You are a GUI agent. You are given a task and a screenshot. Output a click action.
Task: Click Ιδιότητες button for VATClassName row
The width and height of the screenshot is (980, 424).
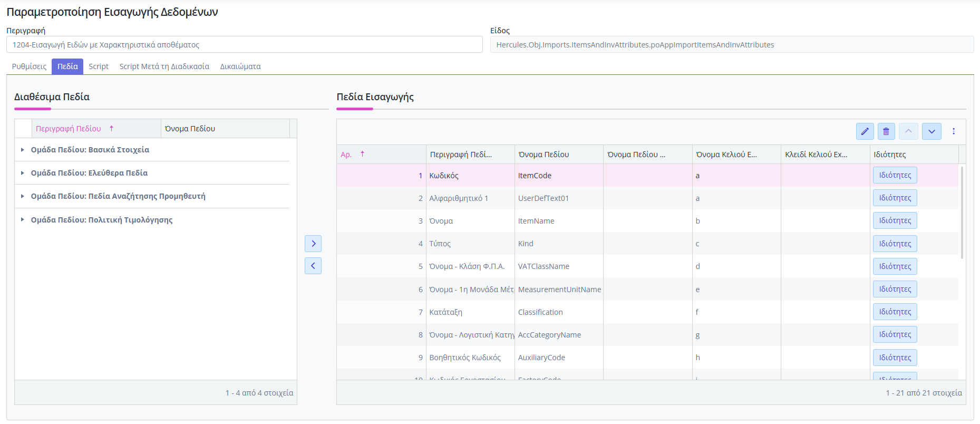point(895,266)
